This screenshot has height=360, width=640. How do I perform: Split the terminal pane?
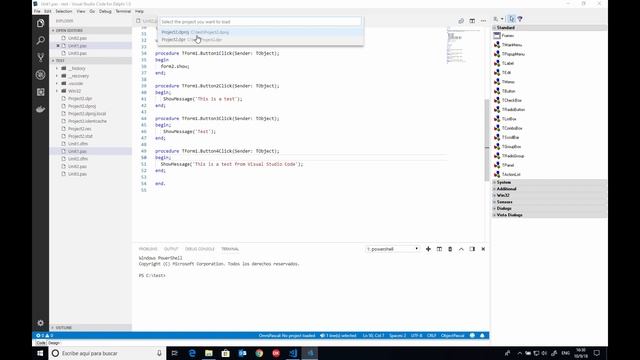[x=439, y=249]
